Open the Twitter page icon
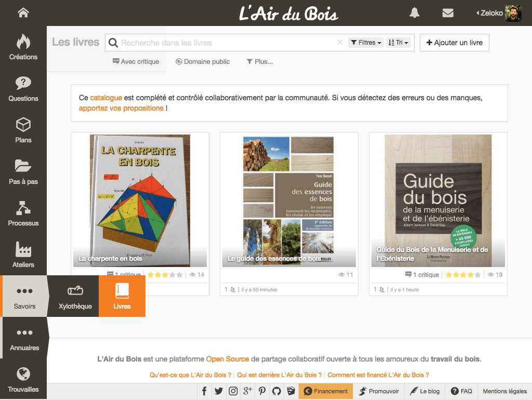Image resolution: width=532 pixels, height=400 pixels. pos(219,391)
